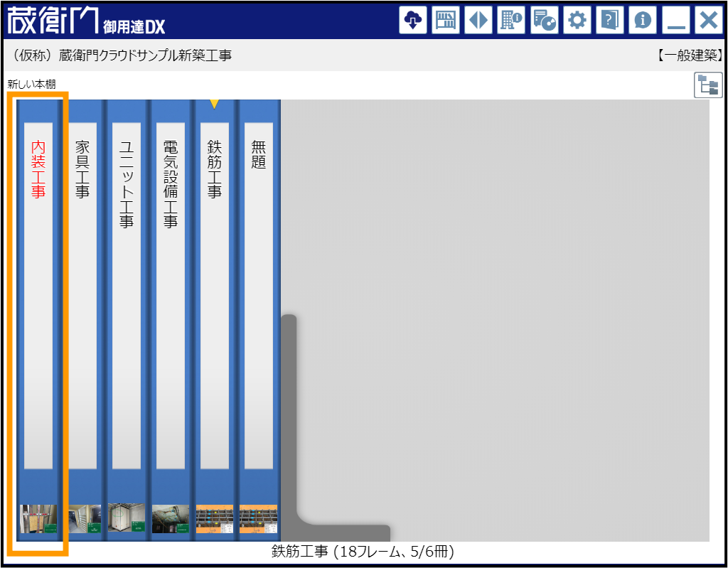The height and width of the screenshot is (568, 728).
Task: Click the info speech bubble icon
Action: (643, 20)
